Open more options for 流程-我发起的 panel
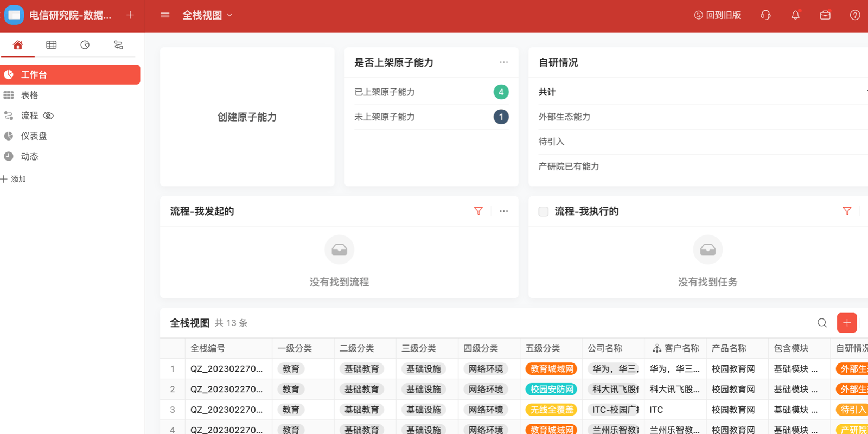868x434 pixels. click(x=503, y=211)
